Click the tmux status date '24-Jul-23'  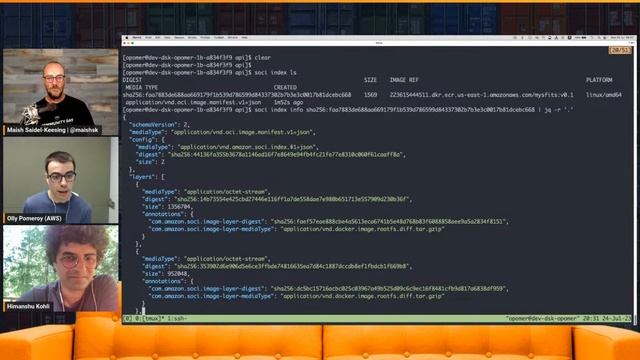pos(616,318)
